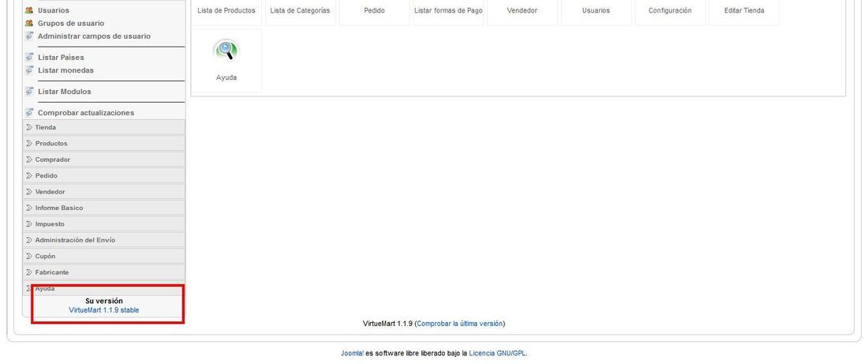Click the Grupos de usuario icon
Image resolution: width=868 pixels, height=364 pixels.
point(29,23)
